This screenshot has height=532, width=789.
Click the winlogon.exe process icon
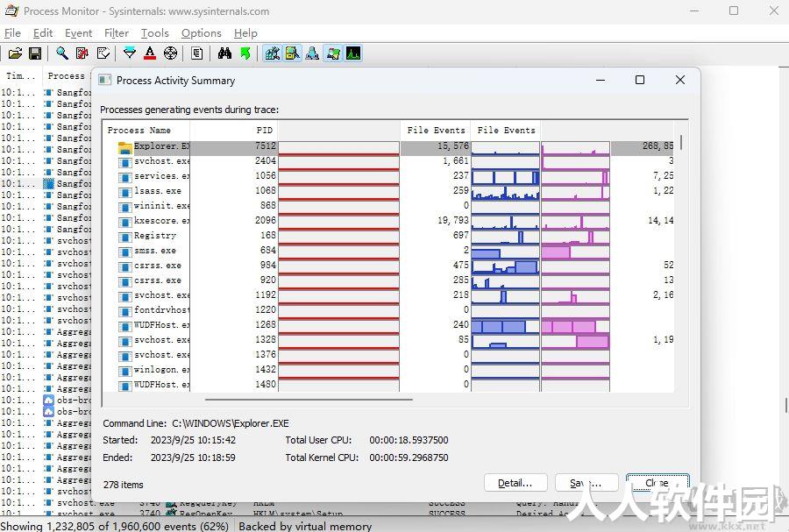[x=124, y=371]
